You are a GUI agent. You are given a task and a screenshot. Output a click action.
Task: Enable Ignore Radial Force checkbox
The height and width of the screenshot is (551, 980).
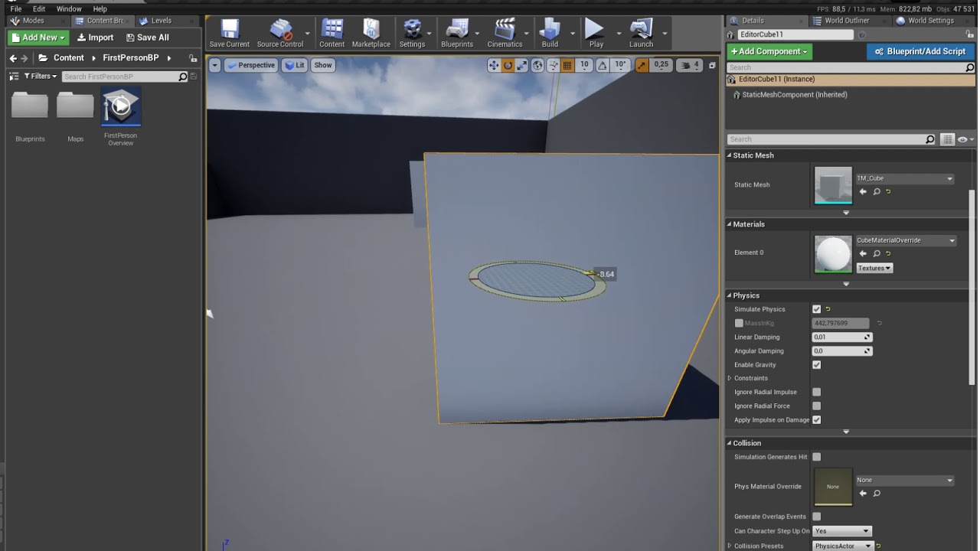tap(816, 406)
